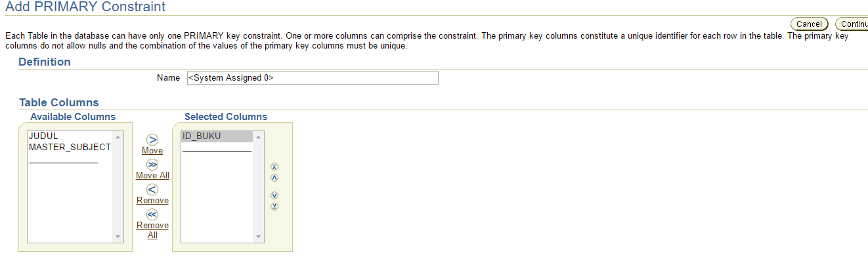Click Available Columns scrollbar down arrow
Image resolution: width=868 pixels, height=263 pixels.
tap(118, 237)
